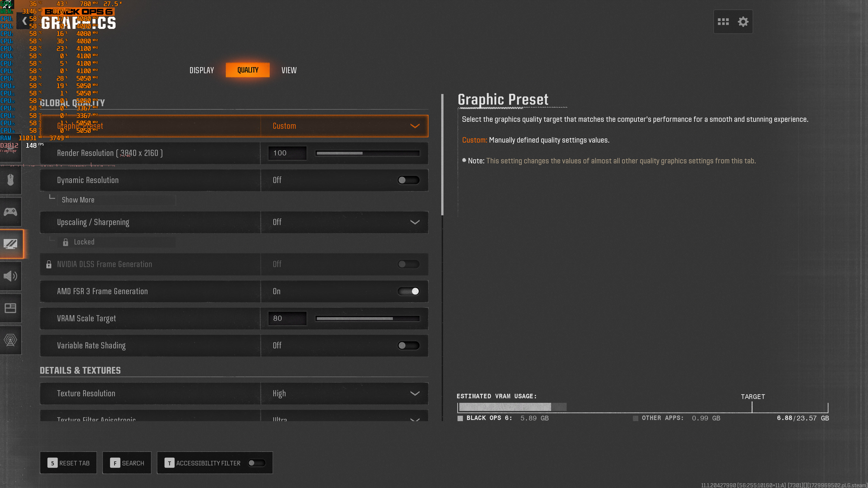This screenshot has height=488, width=868.
Task: Switch to the Display tab
Action: (201, 70)
